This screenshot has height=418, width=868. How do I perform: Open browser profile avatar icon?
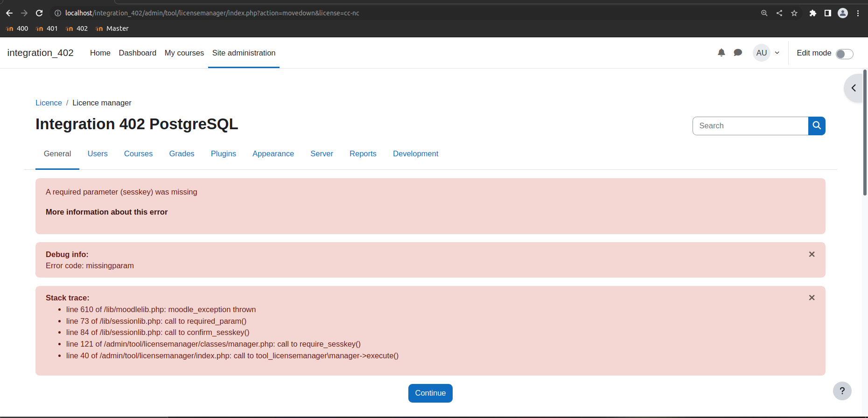point(843,13)
